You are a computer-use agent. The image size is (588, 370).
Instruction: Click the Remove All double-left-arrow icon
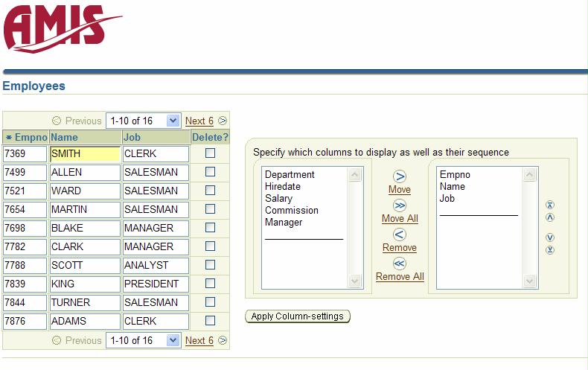click(400, 264)
